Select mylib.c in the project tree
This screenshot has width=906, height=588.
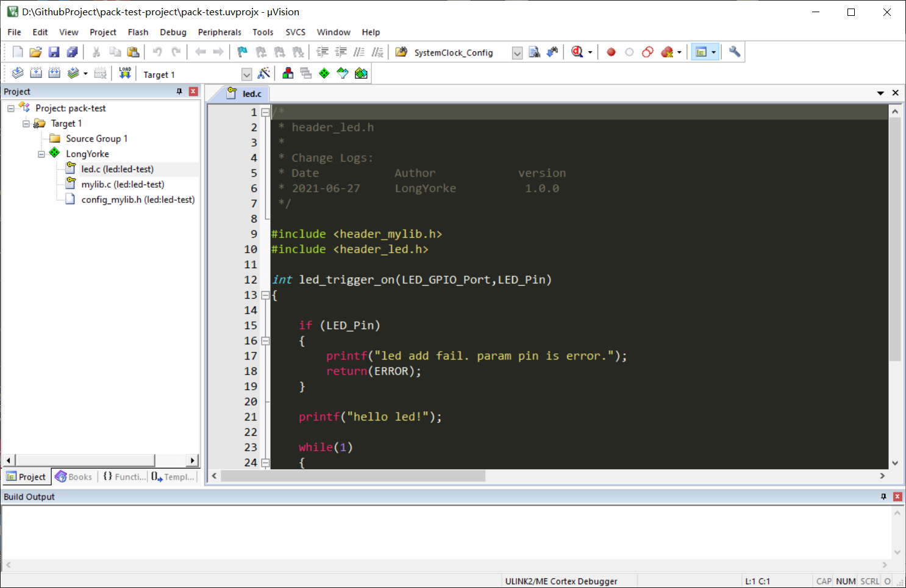[x=122, y=184]
